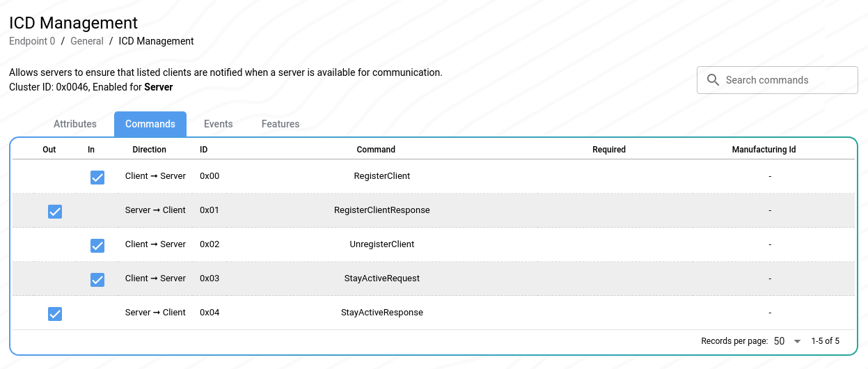The image size is (868, 369).
Task: Uncheck the Out checkbox for StayActiveResponse
Action: [55, 314]
